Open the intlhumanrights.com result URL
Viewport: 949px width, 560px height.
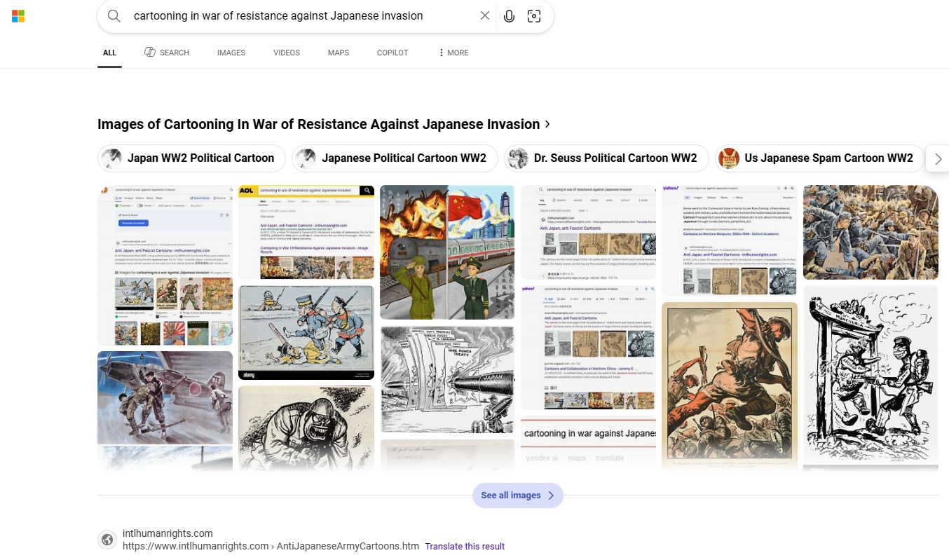271,547
